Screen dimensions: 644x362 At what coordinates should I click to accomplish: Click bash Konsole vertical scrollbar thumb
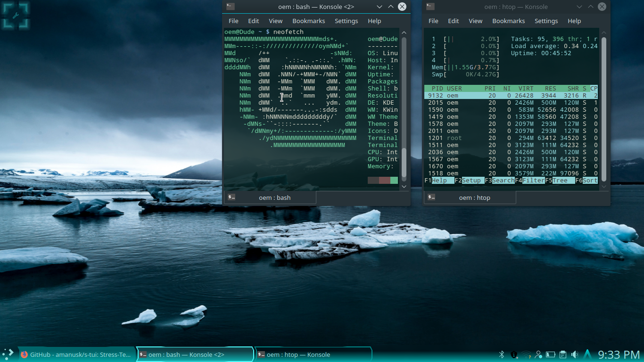tap(404, 163)
